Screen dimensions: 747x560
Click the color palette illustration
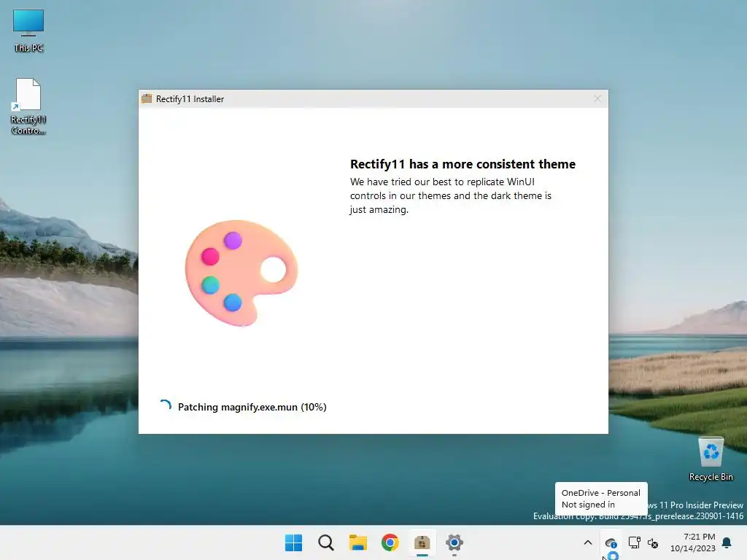coord(241,273)
